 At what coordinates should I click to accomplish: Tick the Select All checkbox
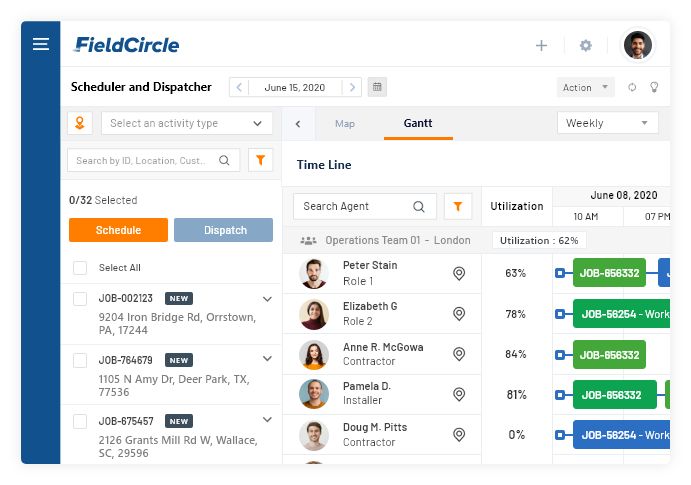tap(80, 268)
